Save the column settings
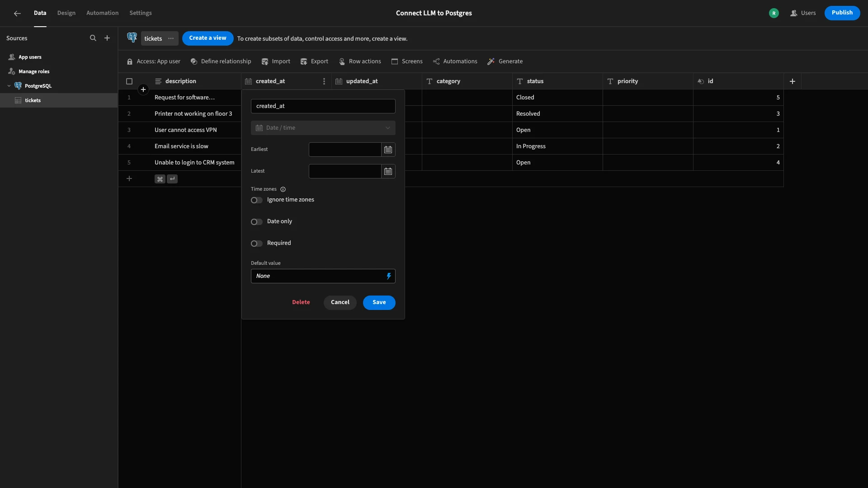 [379, 302]
